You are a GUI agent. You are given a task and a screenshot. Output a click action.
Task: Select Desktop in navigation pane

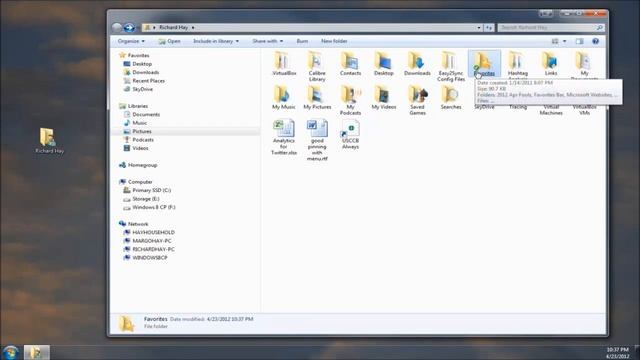(138, 64)
